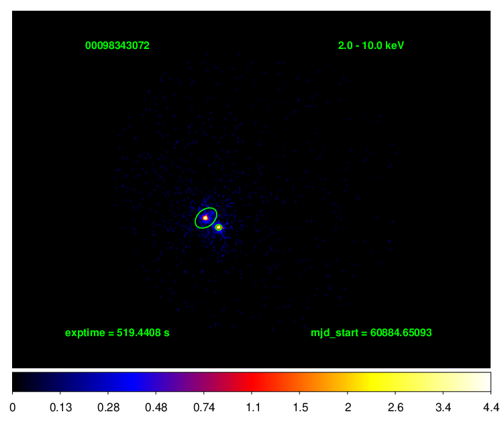Select the 2.0 - 10.0 keV energy label
This screenshot has width=504, height=426.
371,46
